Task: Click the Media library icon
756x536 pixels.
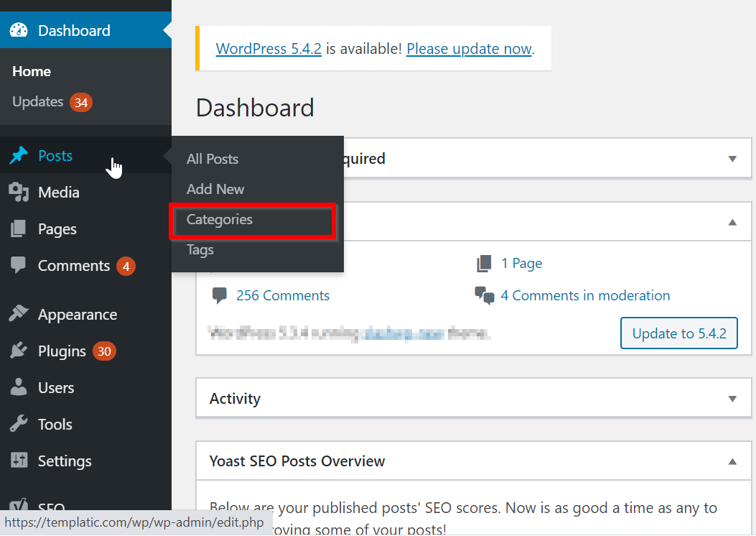Action: coord(19,192)
